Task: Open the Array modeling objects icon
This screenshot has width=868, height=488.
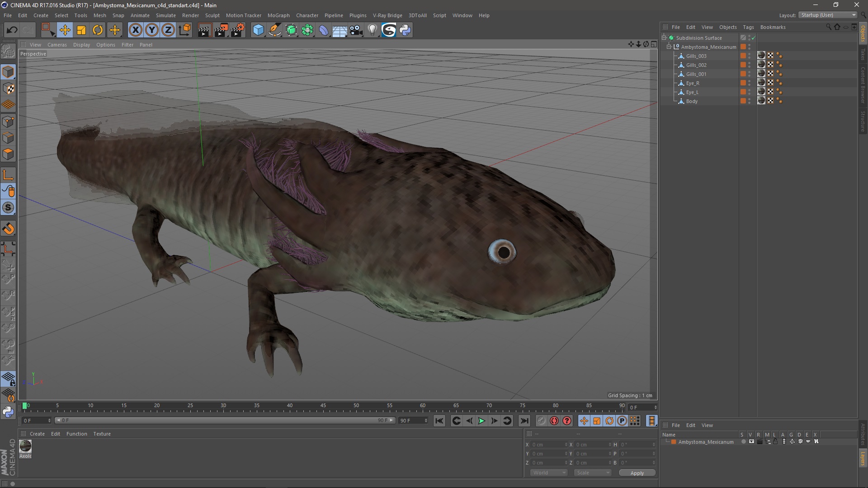Action: point(307,30)
